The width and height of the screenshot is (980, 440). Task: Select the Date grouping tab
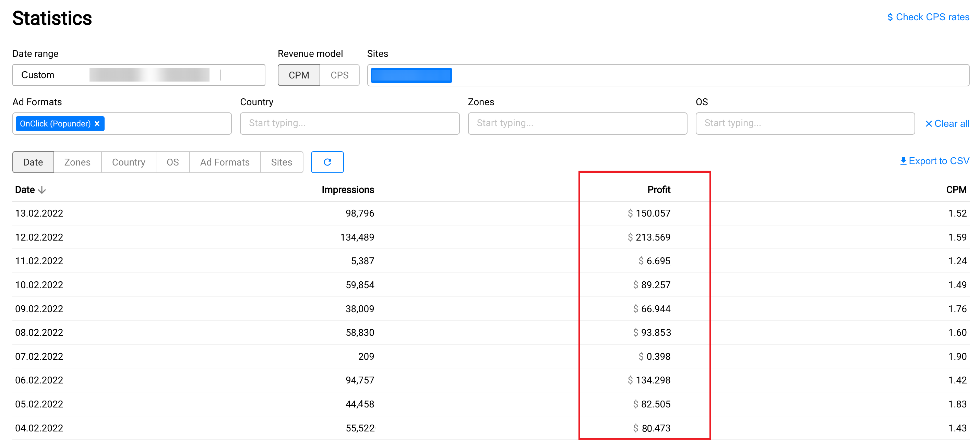(x=33, y=162)
